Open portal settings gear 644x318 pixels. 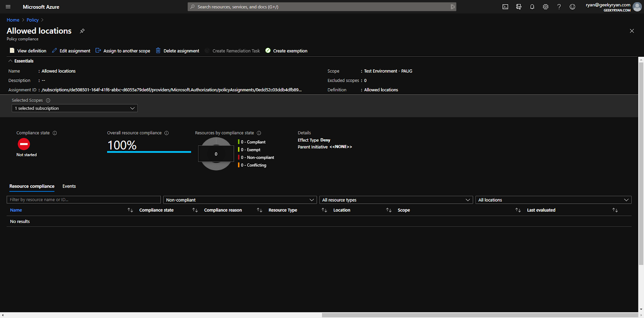pos(545,7)
